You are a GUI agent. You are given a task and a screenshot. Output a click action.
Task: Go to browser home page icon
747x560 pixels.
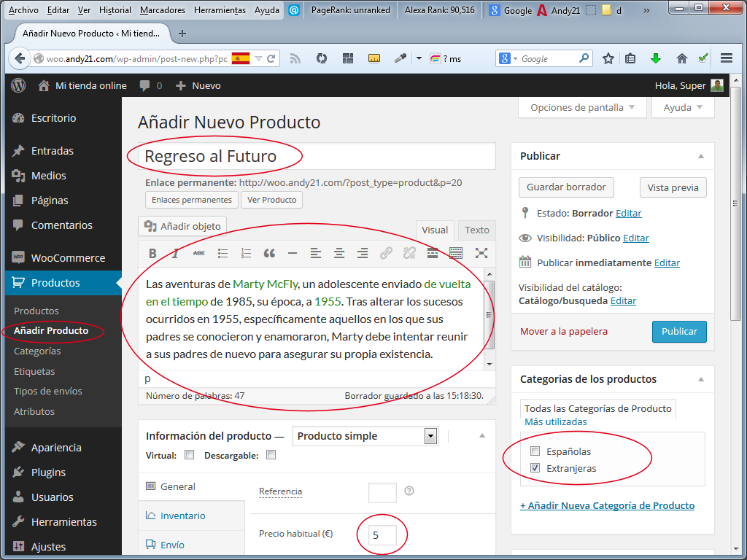pos(682,58)
